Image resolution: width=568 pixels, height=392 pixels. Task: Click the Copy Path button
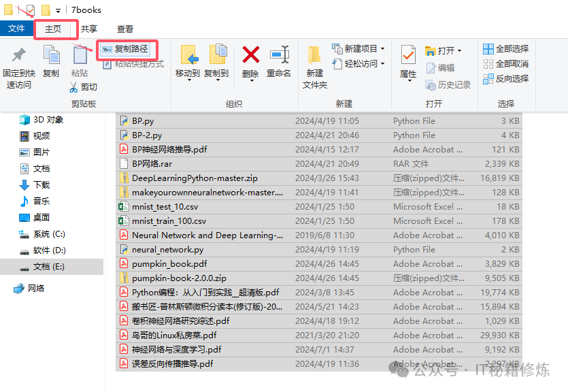126,49
